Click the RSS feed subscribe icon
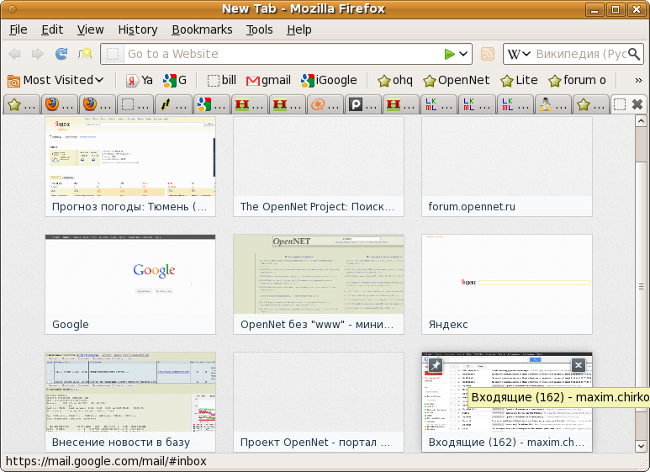The height and width of the screenshot is (472, 650). pos(488,54)
